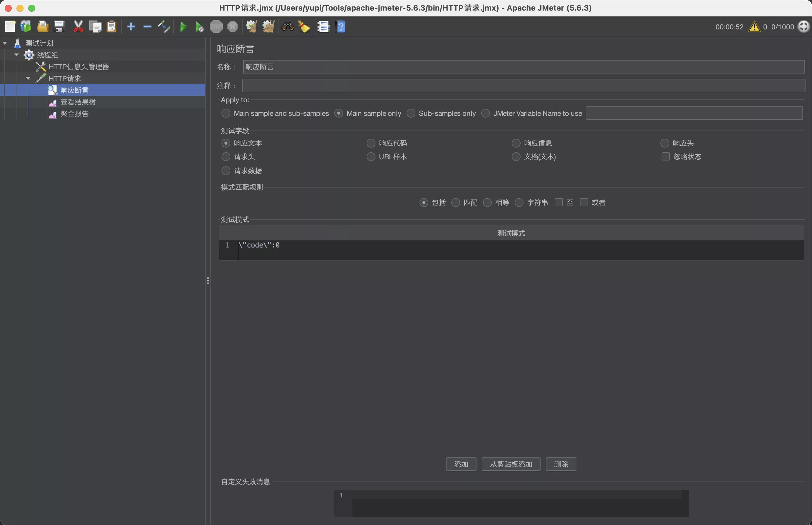812x525 pixels.
Task: Click the panel divider handle dots
Action: (208, 281)
